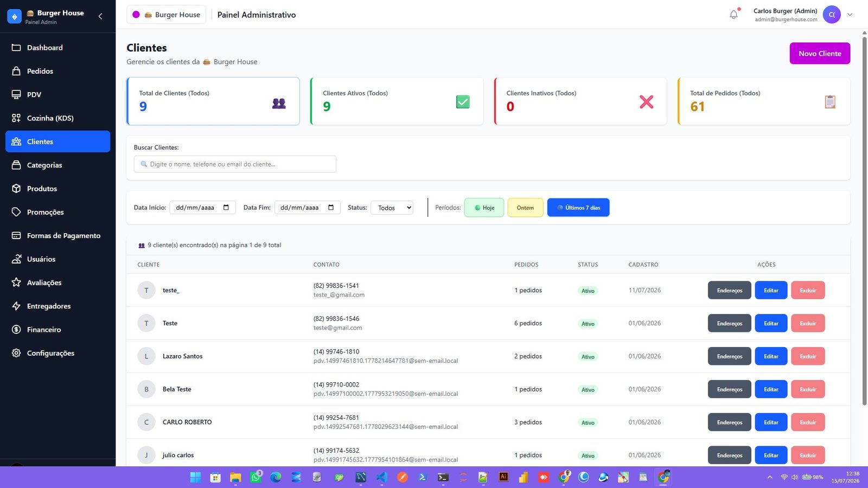This screenshot has width=868, height=488.
Task: Click the 11/07/2026 cadastro date
Action: coord(644,290)
